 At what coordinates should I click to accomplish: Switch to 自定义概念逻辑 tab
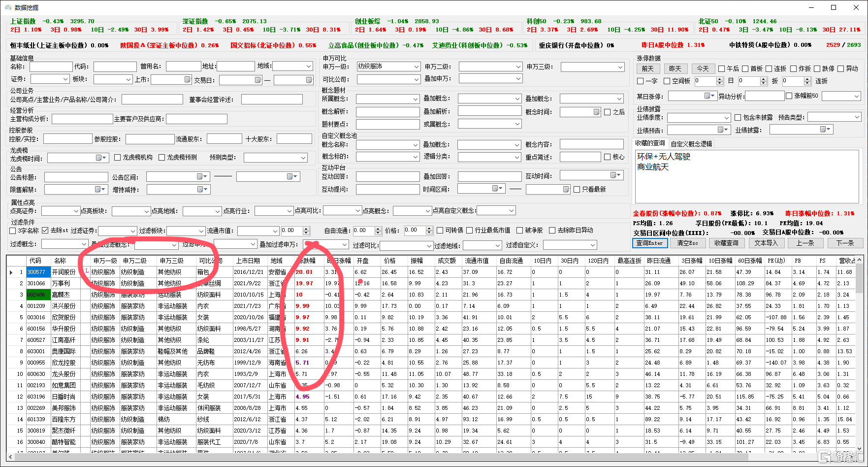point(691,144)
